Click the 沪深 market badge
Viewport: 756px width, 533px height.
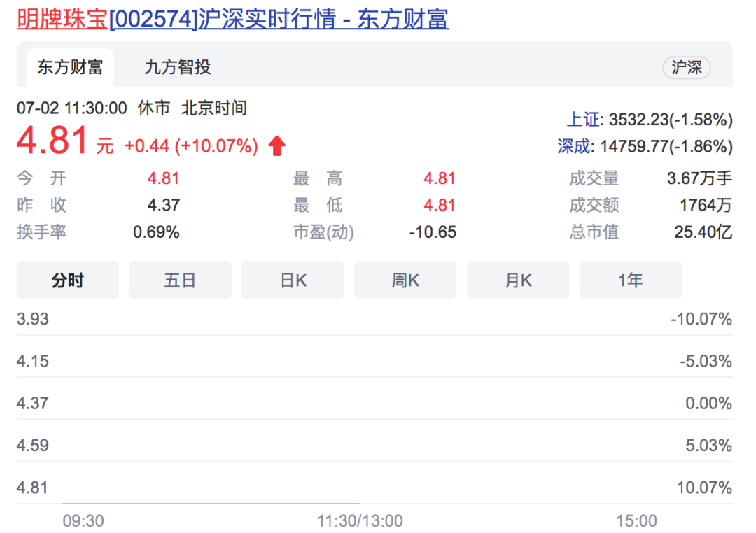pos(687,67)
